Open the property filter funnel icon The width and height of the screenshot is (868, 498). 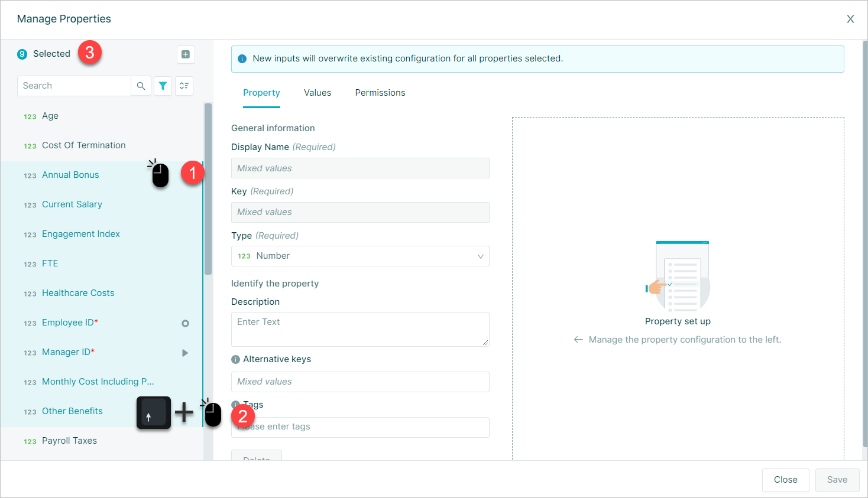coord(163,86)
